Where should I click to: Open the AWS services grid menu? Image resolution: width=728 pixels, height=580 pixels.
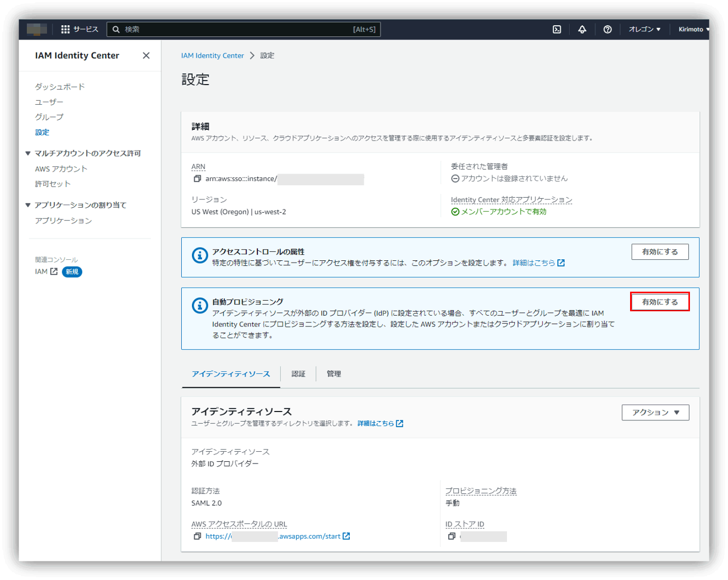[65, 29]
